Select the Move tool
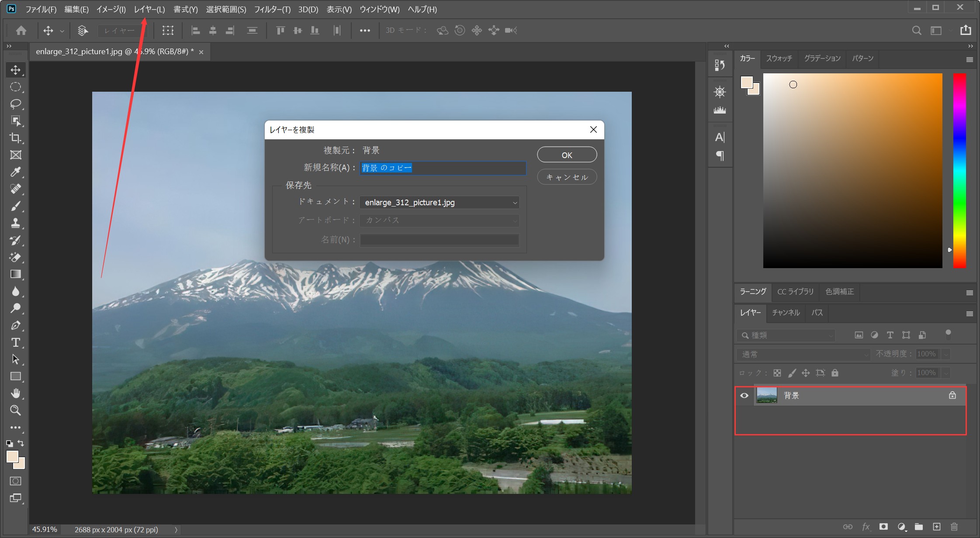The width and height of the screenshot is (980, 538). [x=15, y=69]
